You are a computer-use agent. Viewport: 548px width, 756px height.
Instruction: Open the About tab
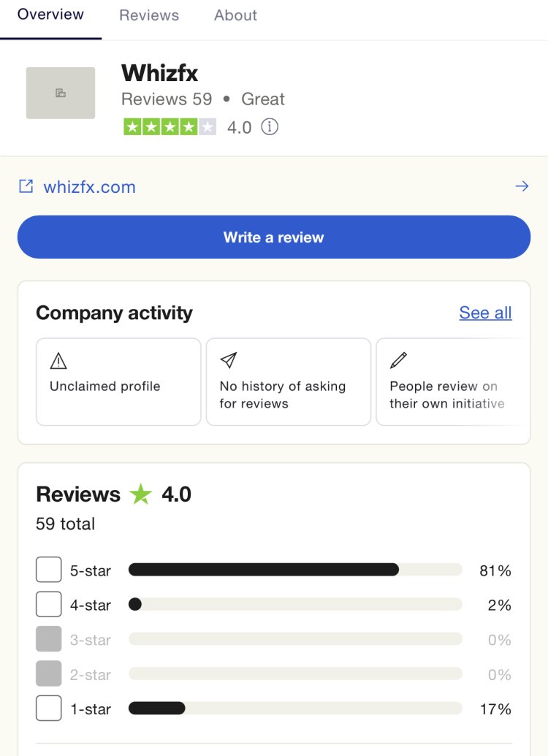coord(235,15)
